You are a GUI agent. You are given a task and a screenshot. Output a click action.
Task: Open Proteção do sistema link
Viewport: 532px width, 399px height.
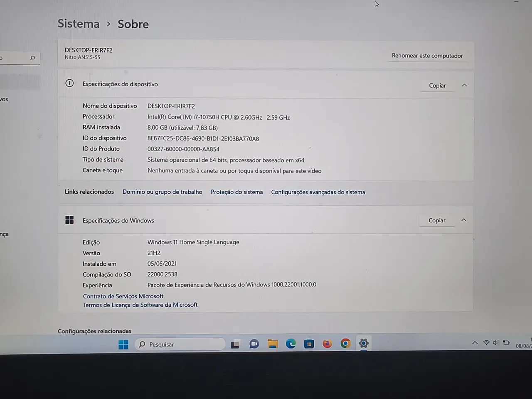point(237,192)
